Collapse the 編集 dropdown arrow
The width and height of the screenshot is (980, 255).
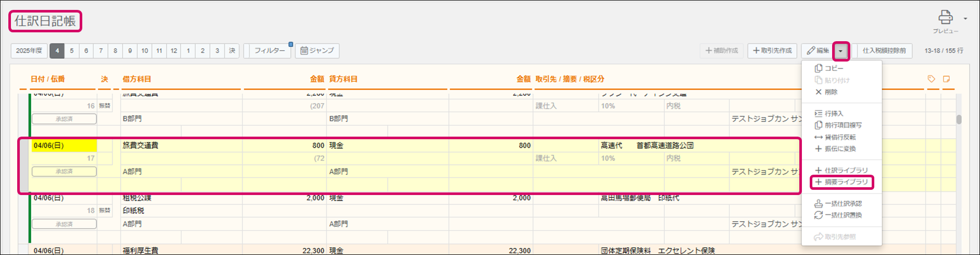point(841,51)
